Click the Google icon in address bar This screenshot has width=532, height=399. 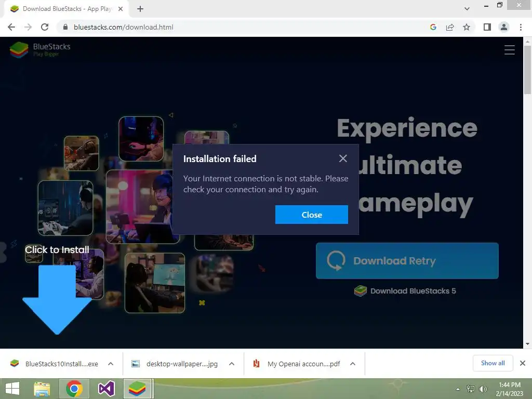(433, 27)
